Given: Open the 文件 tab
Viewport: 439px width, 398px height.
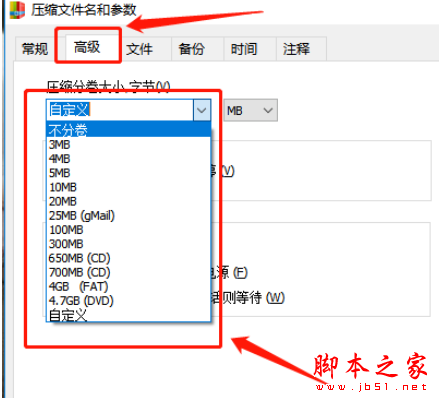Looking at the screenshot, I should 139,49.
